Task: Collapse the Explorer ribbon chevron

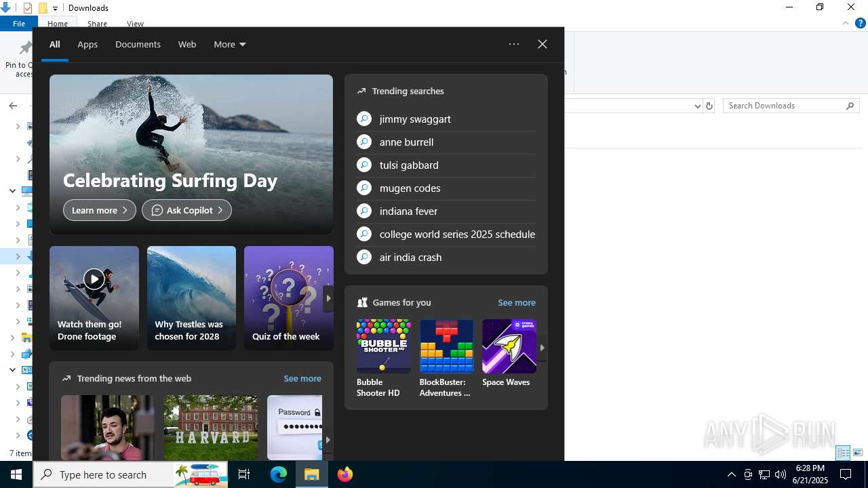Action: pos(846,23)
